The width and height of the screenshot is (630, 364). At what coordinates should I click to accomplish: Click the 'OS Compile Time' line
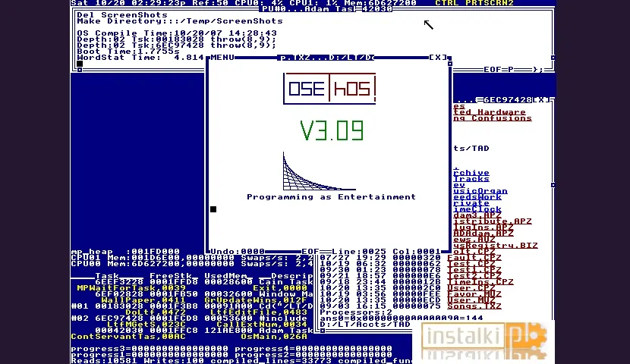177,33
